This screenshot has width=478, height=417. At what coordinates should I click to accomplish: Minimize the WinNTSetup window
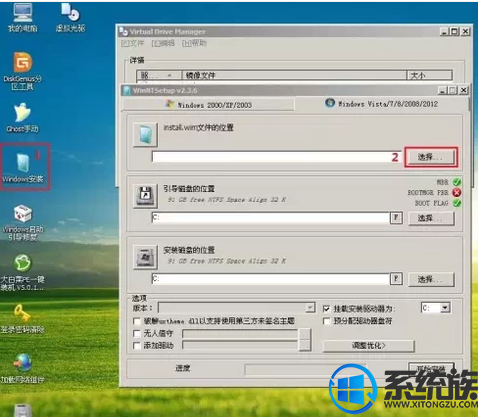pyautogui.click(x=442, y=90)
